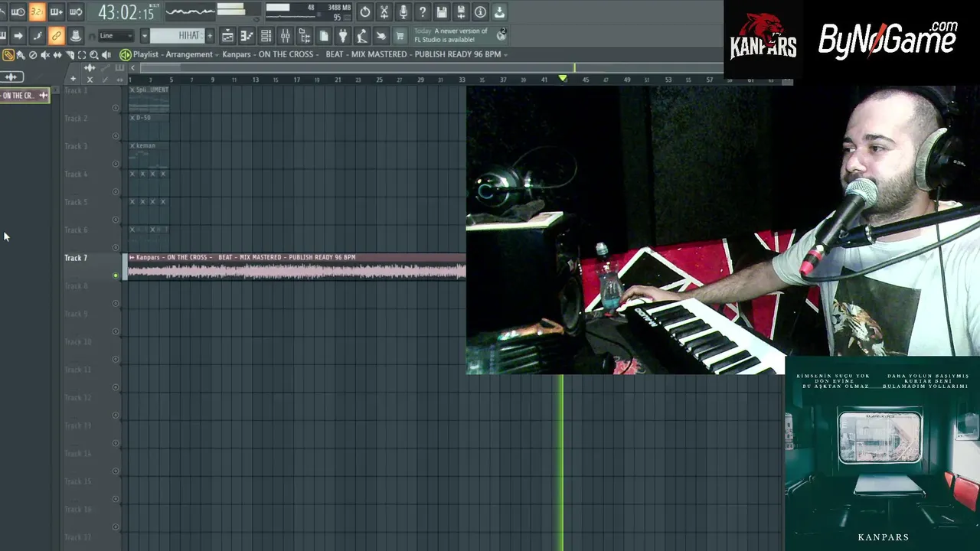The image size is (980, 551).
Task: Select the Zoom magnifier tool in Playlist
Action: 94,54
